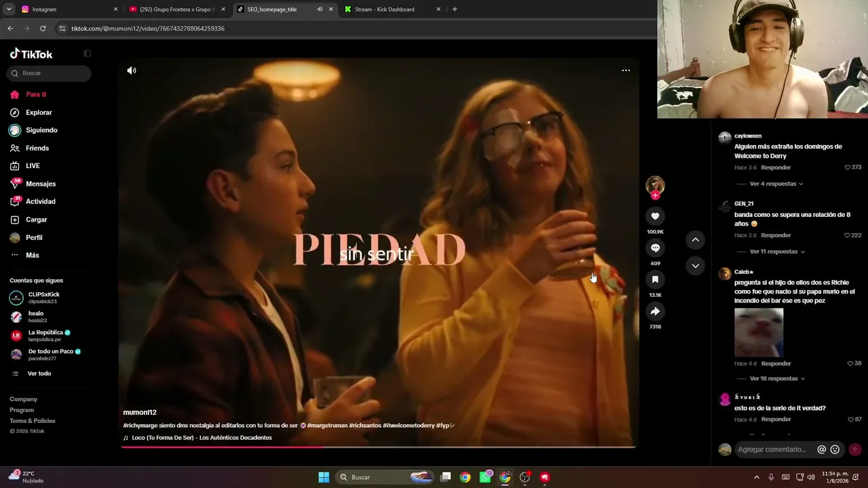Seek on the video progress bar

tap(378, 447)
